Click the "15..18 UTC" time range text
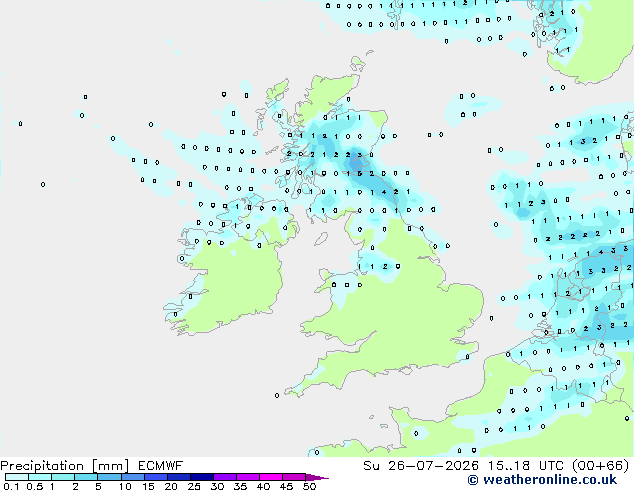 525,466
